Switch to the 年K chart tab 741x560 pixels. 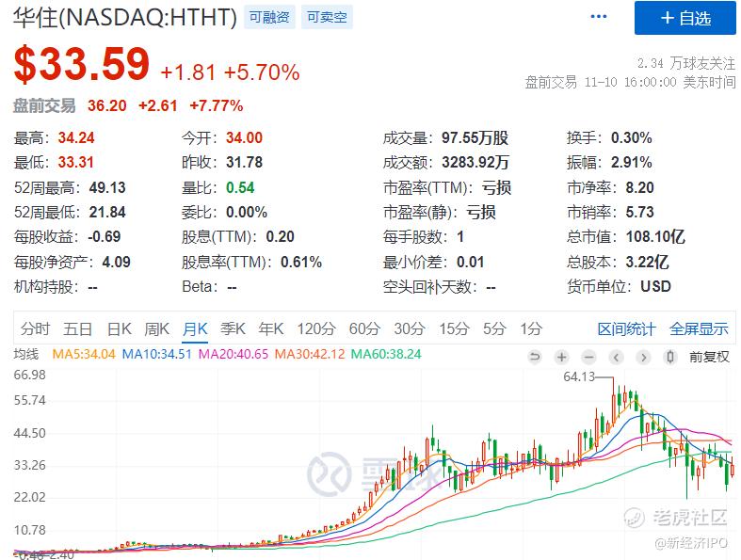tap(271, 328)
